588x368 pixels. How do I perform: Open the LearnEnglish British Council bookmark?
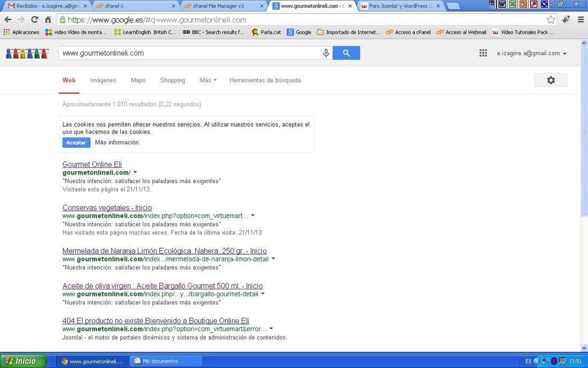click(x=145, y=32)
